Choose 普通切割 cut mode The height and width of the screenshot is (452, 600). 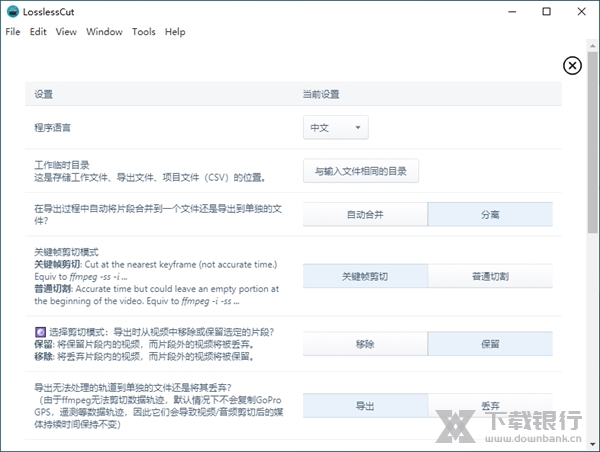[490, 276]
